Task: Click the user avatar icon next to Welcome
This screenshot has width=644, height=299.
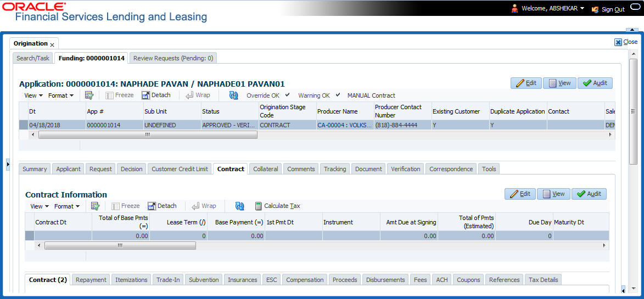Action: (x=514, y=9)
